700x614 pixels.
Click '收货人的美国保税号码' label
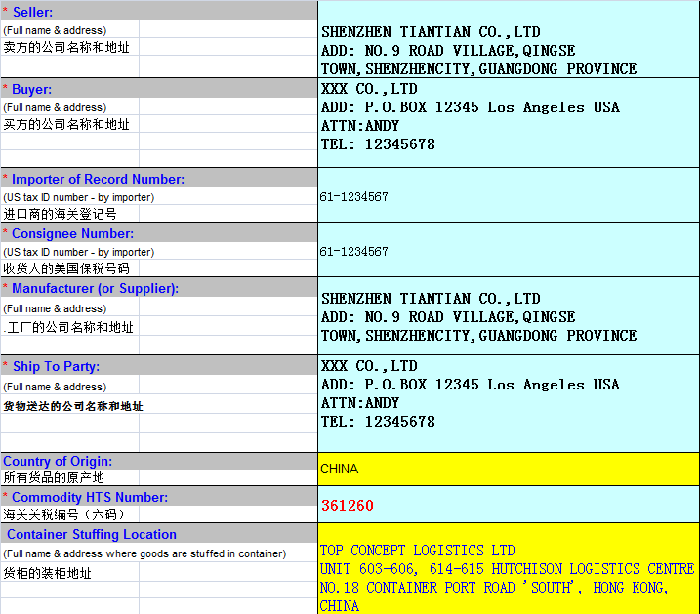(x=66, y=268)
